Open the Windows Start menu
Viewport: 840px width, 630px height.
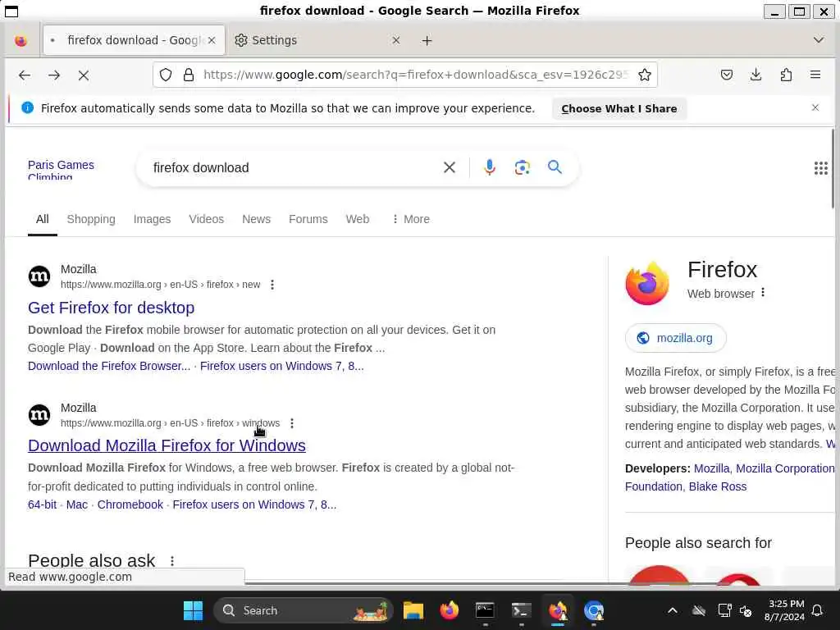tap(193, 610)
